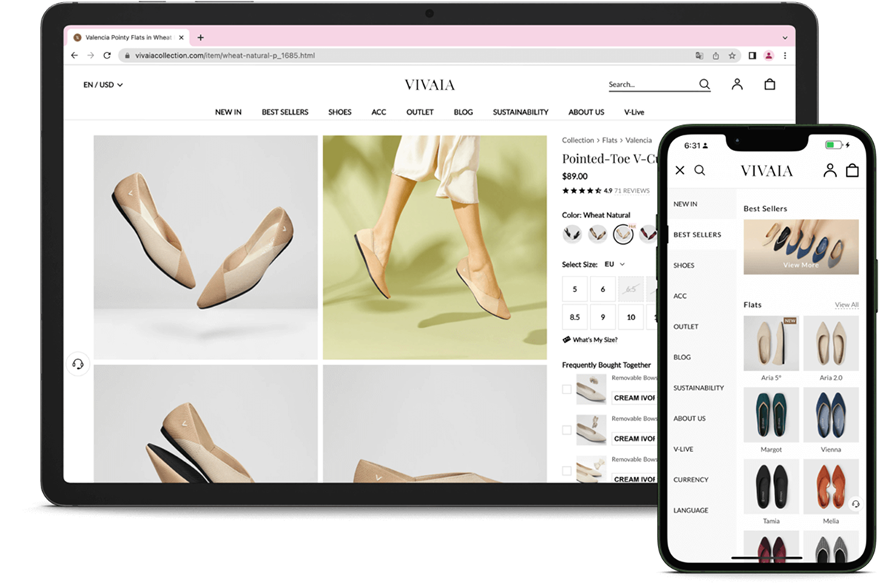885x588 pixels.
Task: Go back using browser back arrow
Action: (x=75, y=55)
